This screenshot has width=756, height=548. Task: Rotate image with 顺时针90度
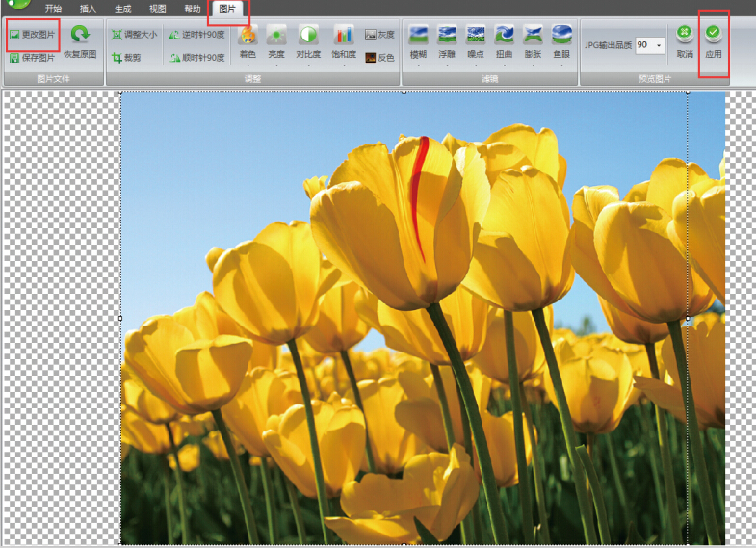(x=196, y=58)
